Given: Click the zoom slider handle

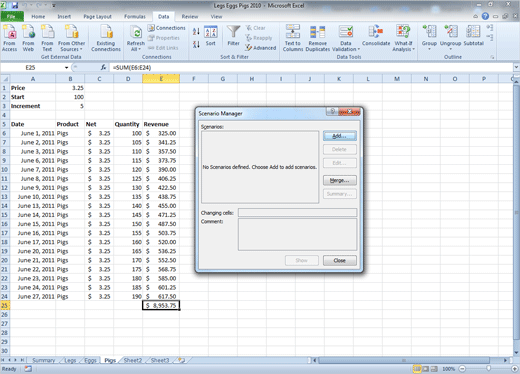Looking at the screenshot, I should pos(488,369).
